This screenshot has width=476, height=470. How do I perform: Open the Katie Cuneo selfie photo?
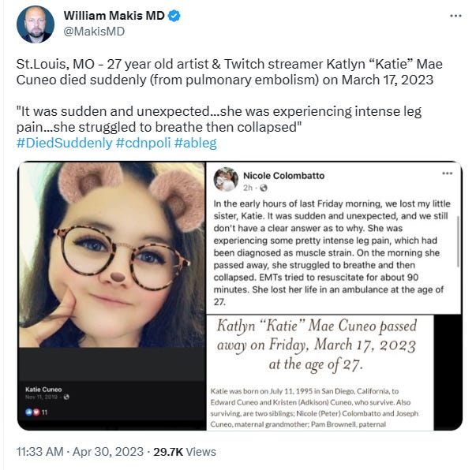click(112, 255)
